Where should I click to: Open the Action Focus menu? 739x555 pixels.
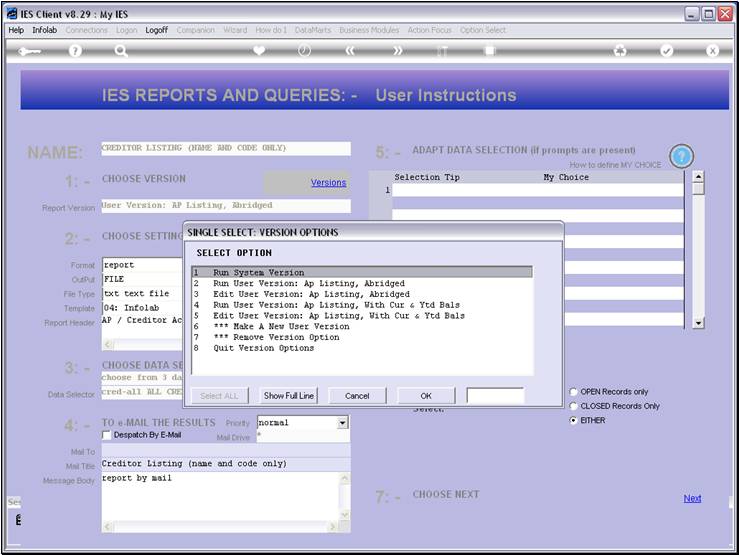pyautogui.click(x=429, y=30)
